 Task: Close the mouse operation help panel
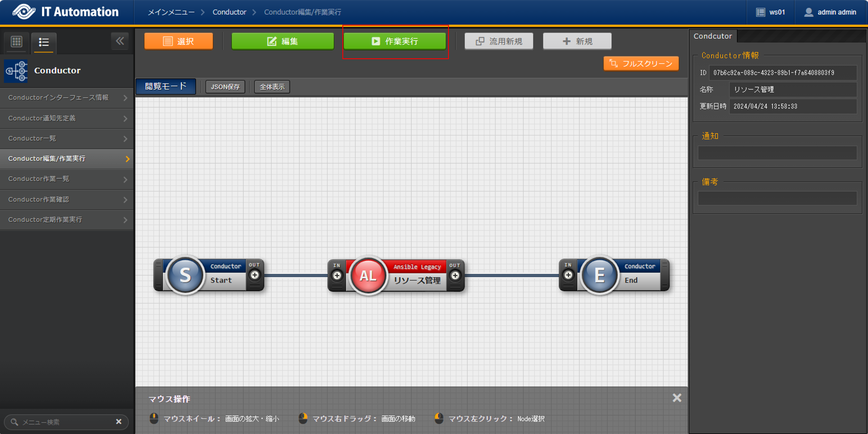(x=677, y=398)
